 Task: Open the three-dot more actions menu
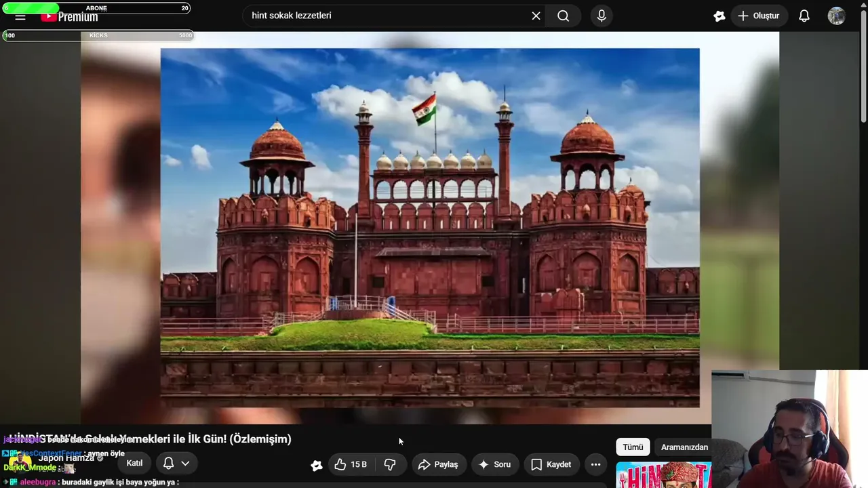(595, 464)
